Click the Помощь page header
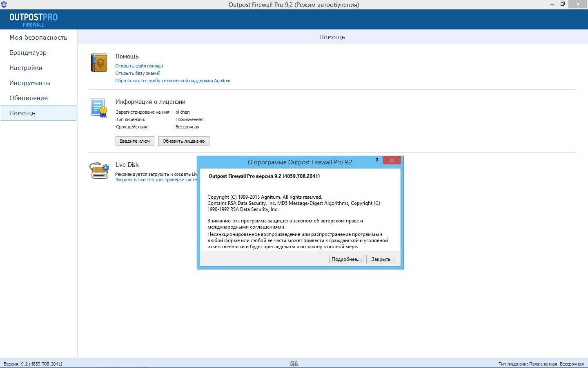Screen dimensions: 588x368 332,37
